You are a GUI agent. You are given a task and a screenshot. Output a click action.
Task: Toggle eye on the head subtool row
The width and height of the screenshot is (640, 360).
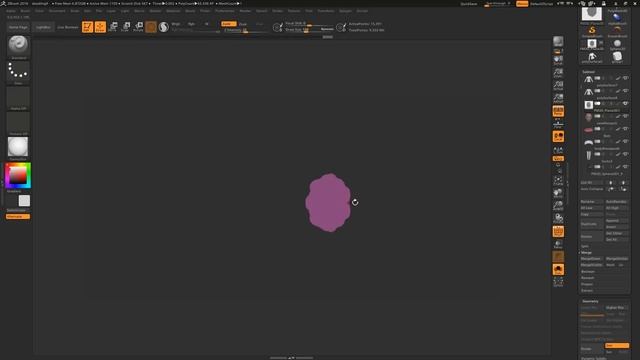coord(625,116)
